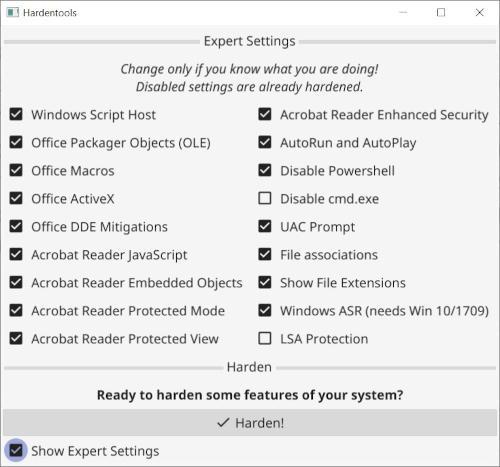Toggle Acrobat Reader JavaScript checkbox
This screenshot has width=500, height=467.
[16, 254]
